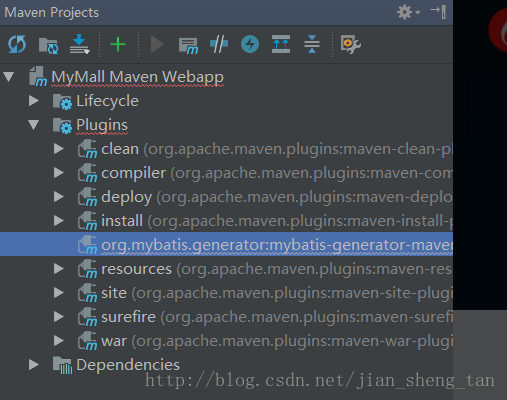Select the clean plugin row

click(x=226, y=149)
